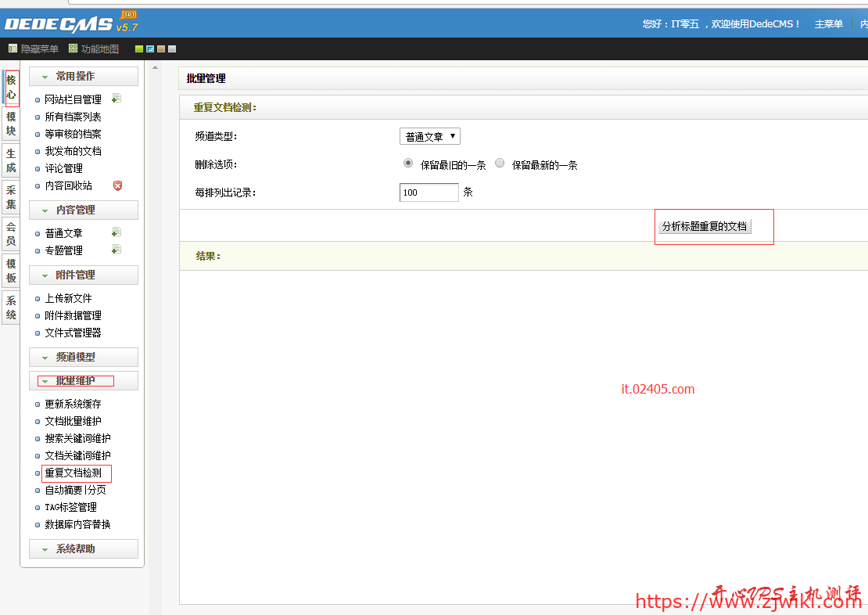Viewport: 868px width, 615px height.
Task: Click the green edit icon beside 网站栏目管理
Action: [117, 99]
